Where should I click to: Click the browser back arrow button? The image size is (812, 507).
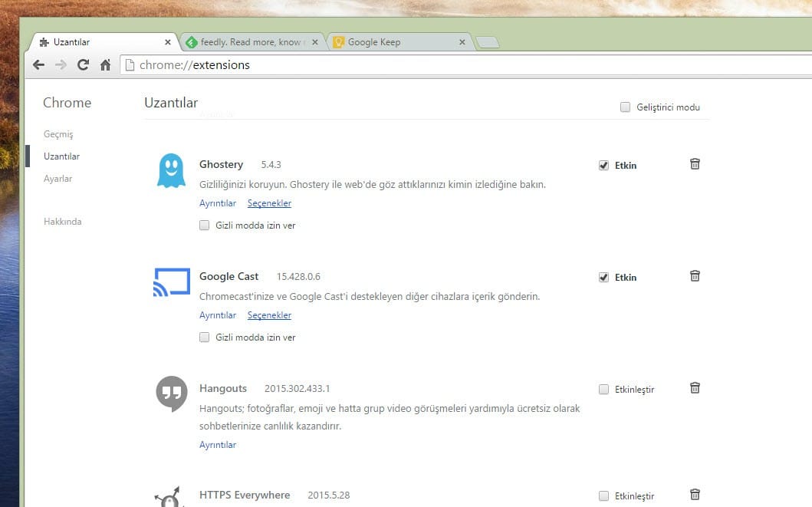(x=38, y=65)
